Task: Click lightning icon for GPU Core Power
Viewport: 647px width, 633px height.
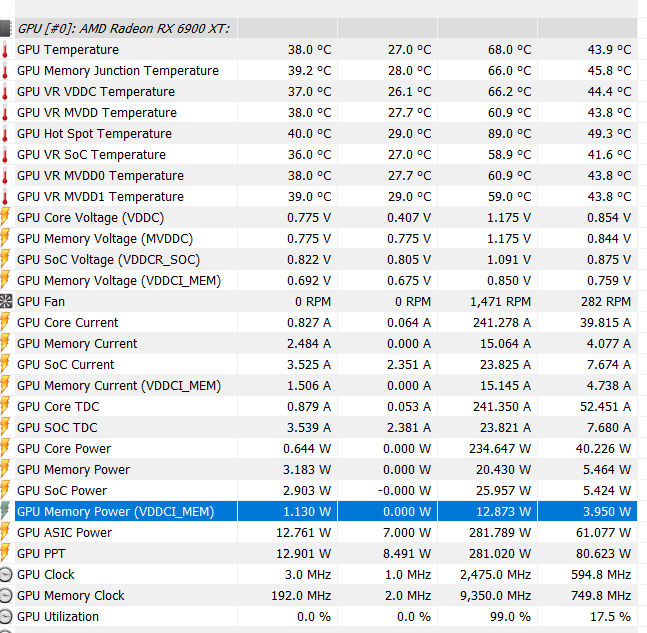Action: 5,449
